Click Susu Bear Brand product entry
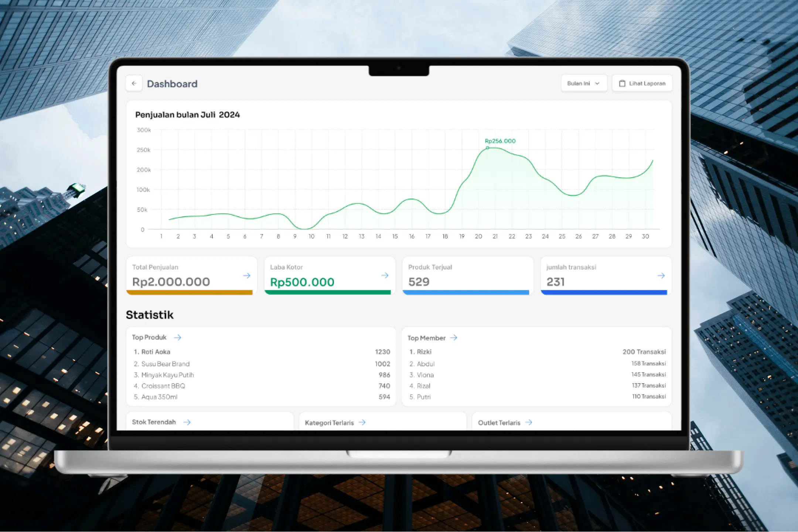Screen dimensions: 798x532 coord(165,364)
